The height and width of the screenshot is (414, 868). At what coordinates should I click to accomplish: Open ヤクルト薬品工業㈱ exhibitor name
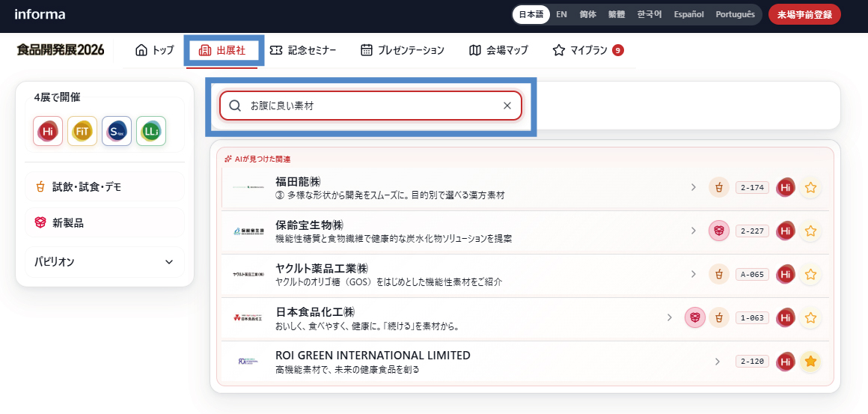[322, 269]
